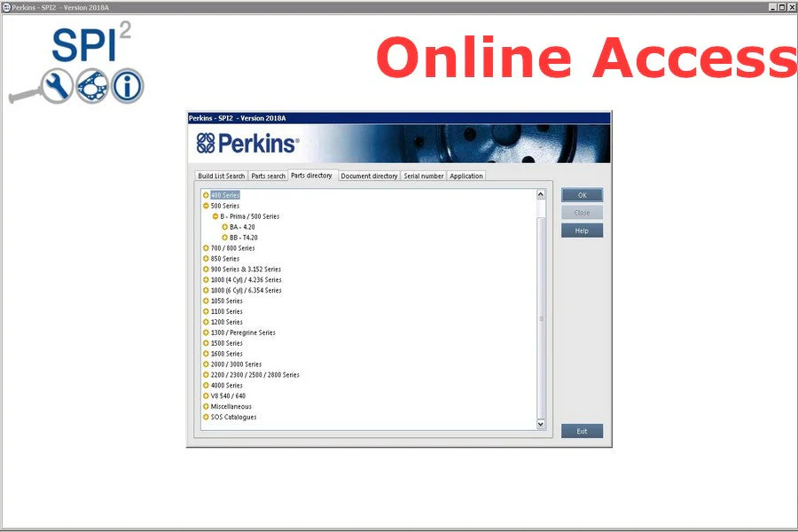Collapse the B - Prima / 500 Series node
Screen dimensions: 798x532
point(215,216)
